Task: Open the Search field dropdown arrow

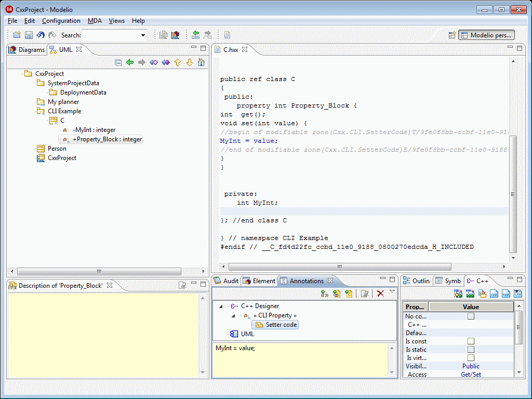Action: [x=143, y=35]
